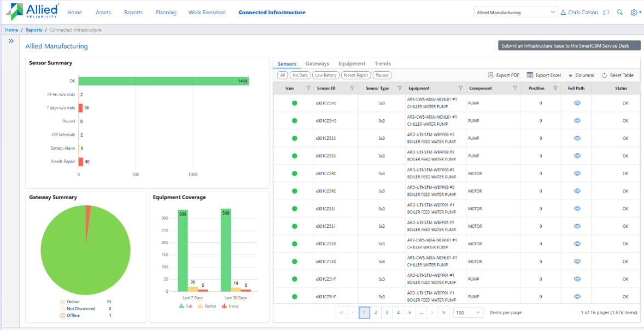
Task: Toggle the Partial coverage legend entry
Action: [x=207, y=306]
